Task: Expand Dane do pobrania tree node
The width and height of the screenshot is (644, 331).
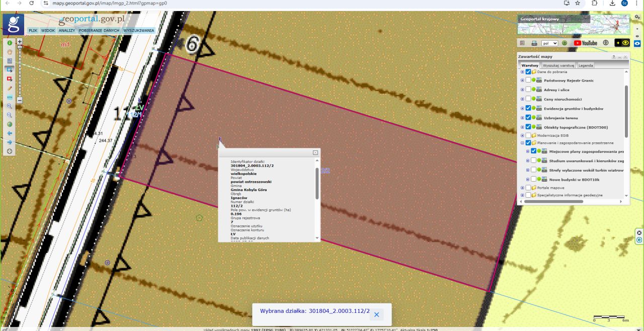Action: click(x=523, y=72)
